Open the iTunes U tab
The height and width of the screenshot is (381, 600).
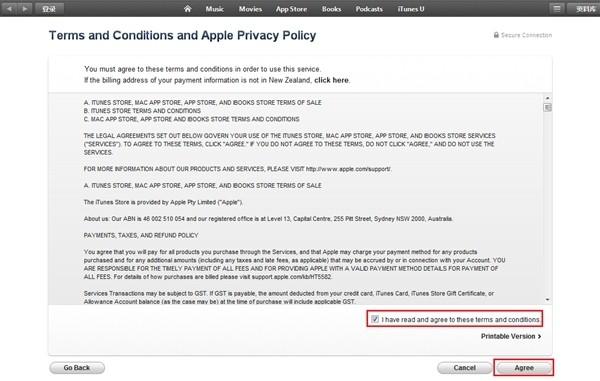[411, 8]
